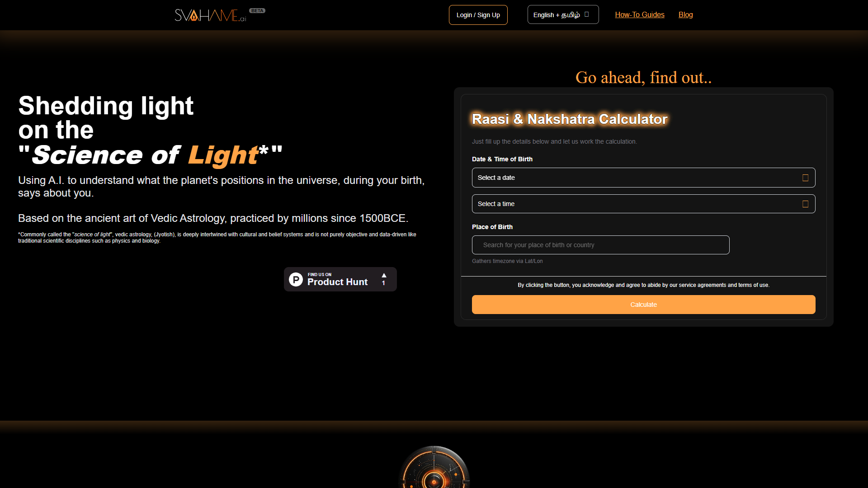Screen dimensions: 868x488
Task: Open the How-To Guides page
Action: click(640, 14)
